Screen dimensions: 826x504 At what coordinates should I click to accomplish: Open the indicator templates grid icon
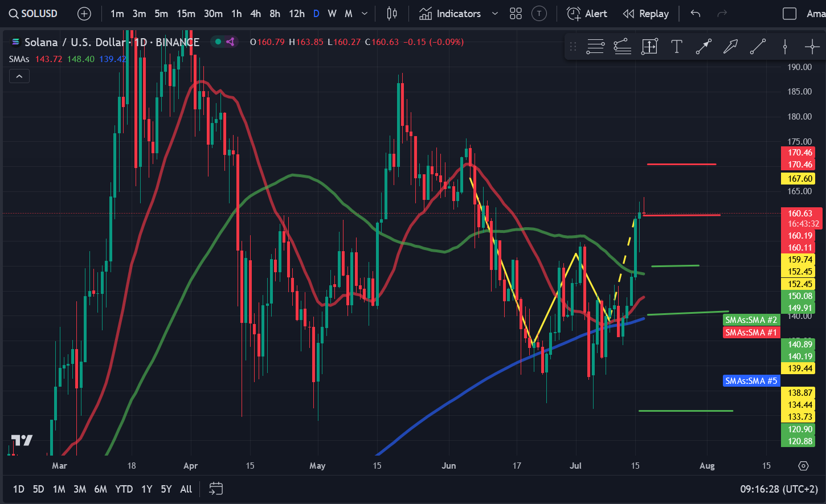(x=516, y=14)
